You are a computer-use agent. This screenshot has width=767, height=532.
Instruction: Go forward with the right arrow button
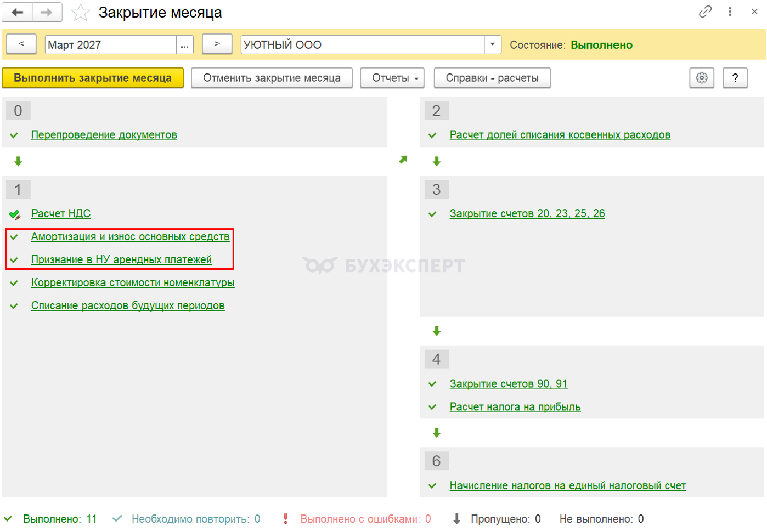[x=47, y=12]
